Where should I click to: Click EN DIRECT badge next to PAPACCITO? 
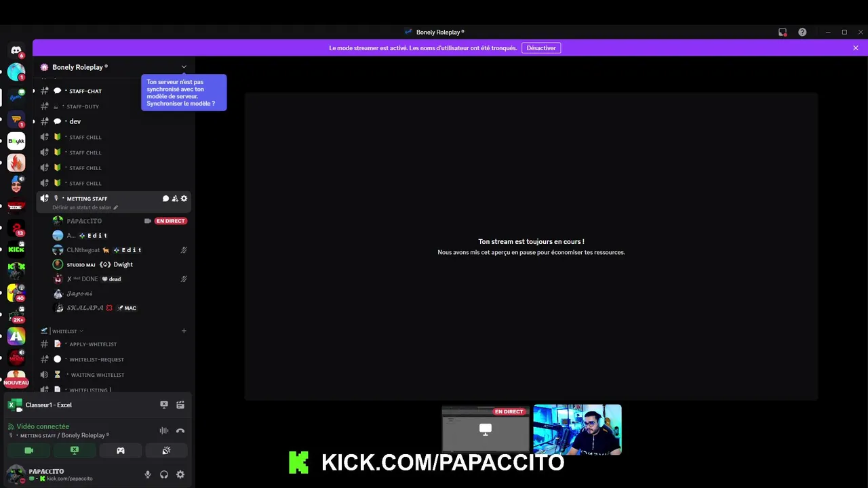170,221
